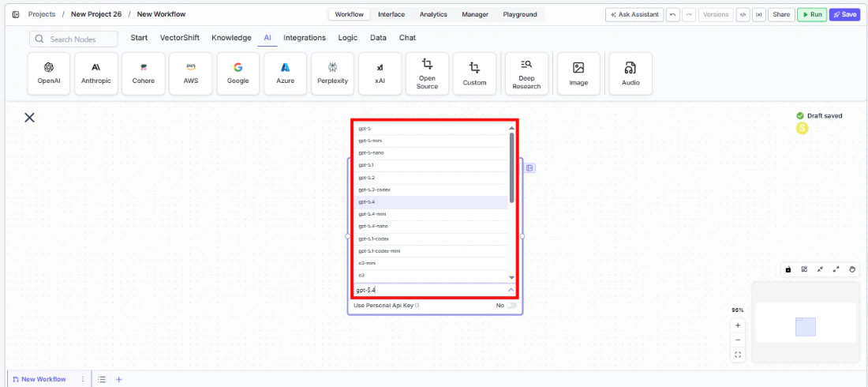Choose gpt-5.1-codex option
Image resolution: width=868 pixels, height=387 pixels.
pyautogui.click(x=431, y=239)
